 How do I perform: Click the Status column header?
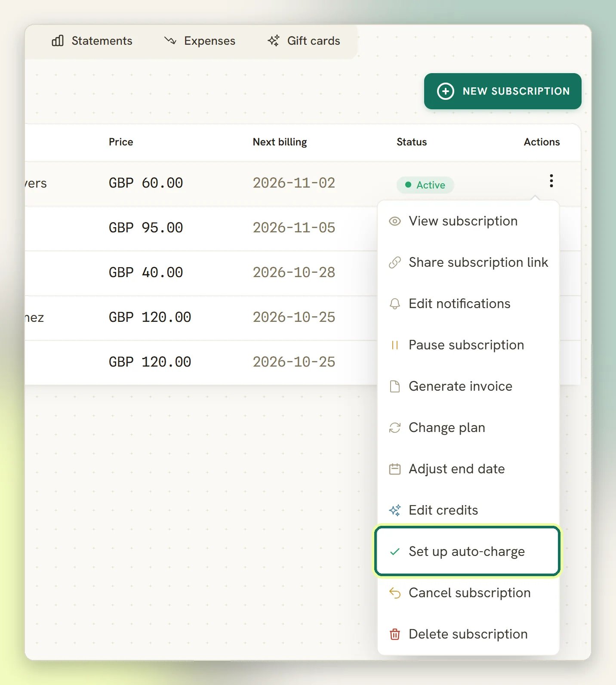[412, 142]
